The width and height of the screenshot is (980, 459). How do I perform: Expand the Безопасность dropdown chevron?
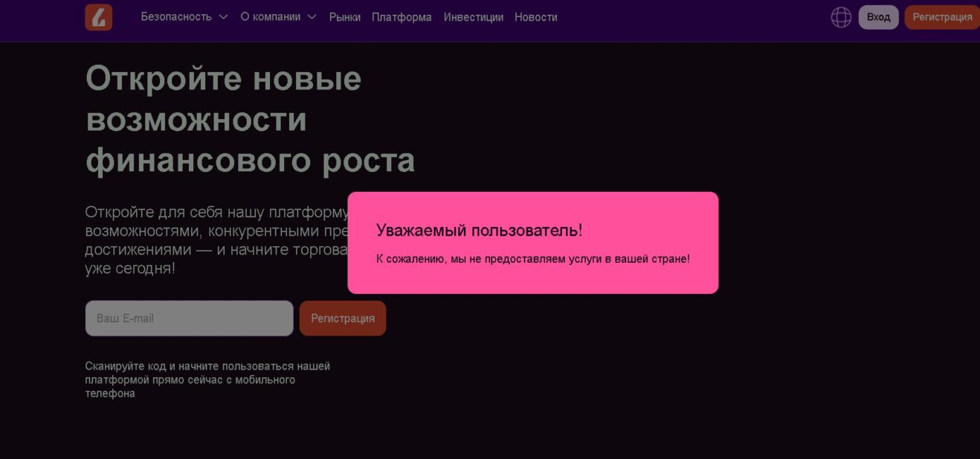223,17
